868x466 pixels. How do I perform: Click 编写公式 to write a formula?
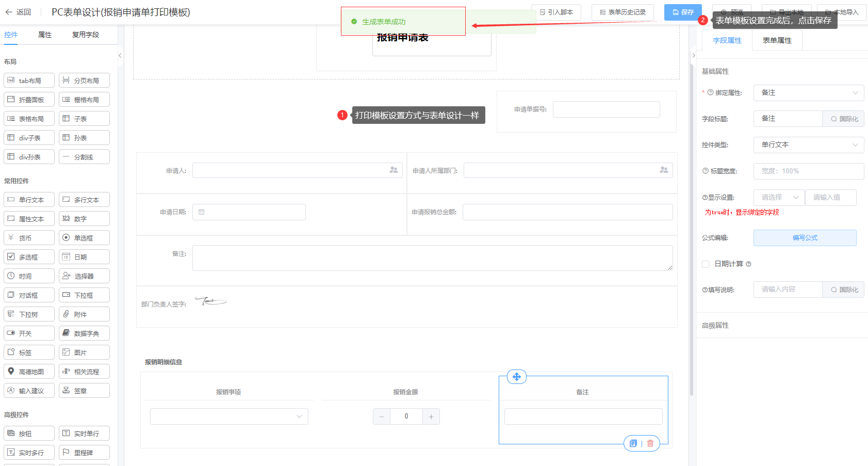click(x=805, y=238)
